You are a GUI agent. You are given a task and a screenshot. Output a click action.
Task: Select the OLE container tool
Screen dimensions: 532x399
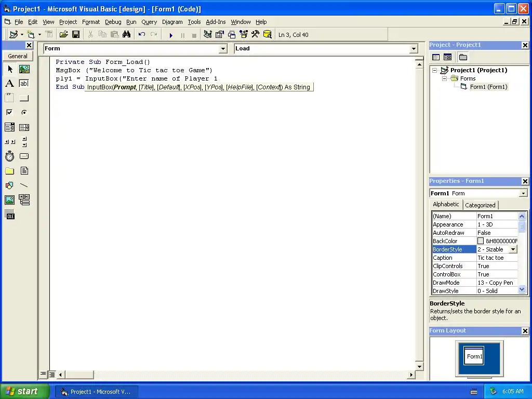click(x=10, y=215)
